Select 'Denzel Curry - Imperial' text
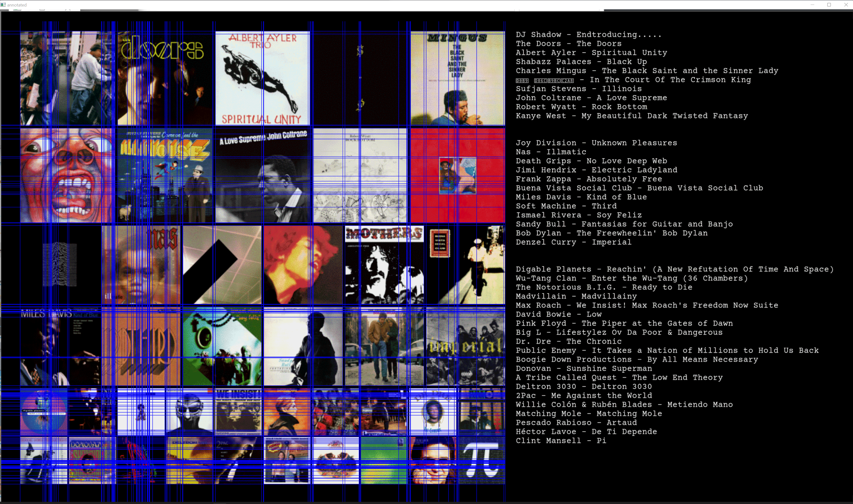The width and height of the screenshot is (853, 504). [574, 242]
